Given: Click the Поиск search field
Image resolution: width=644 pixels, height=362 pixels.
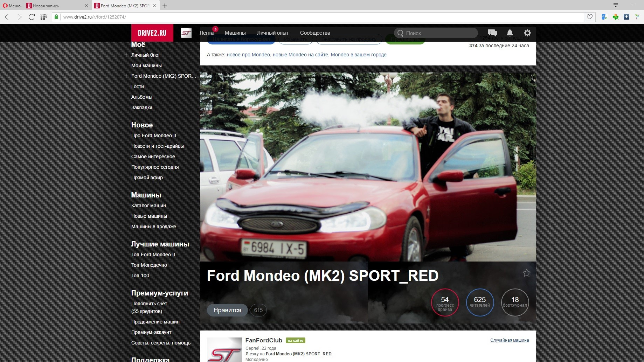Looking at the screenshot, I should (436, 33).
